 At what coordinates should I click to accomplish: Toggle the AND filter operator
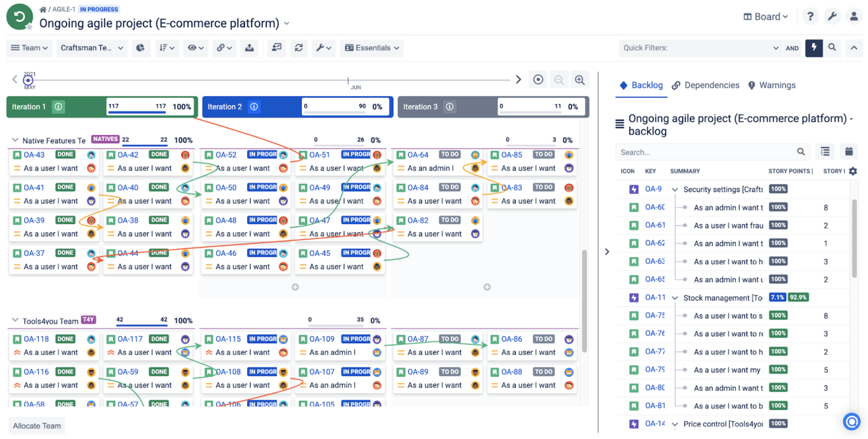793,48
